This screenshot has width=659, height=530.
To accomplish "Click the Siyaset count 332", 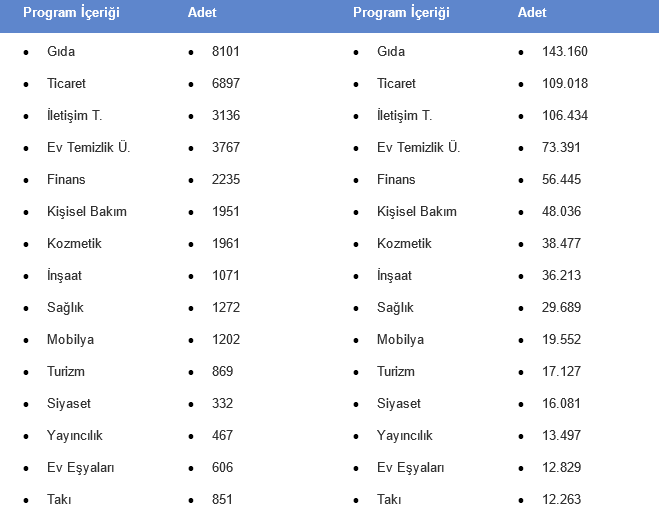I will [222, 403].
